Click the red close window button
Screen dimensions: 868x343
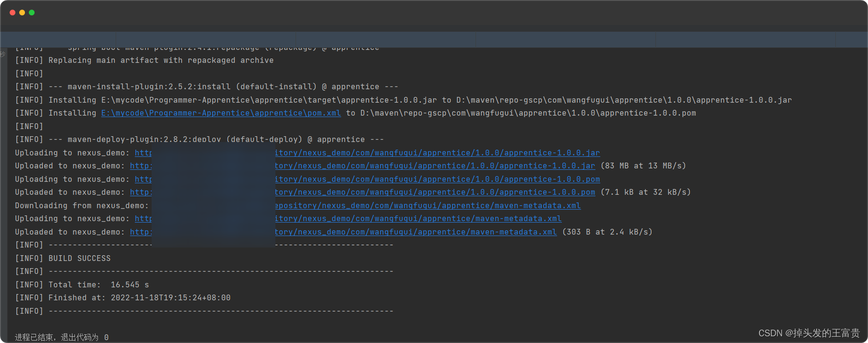pyautogui.click(x=12, y=12)
